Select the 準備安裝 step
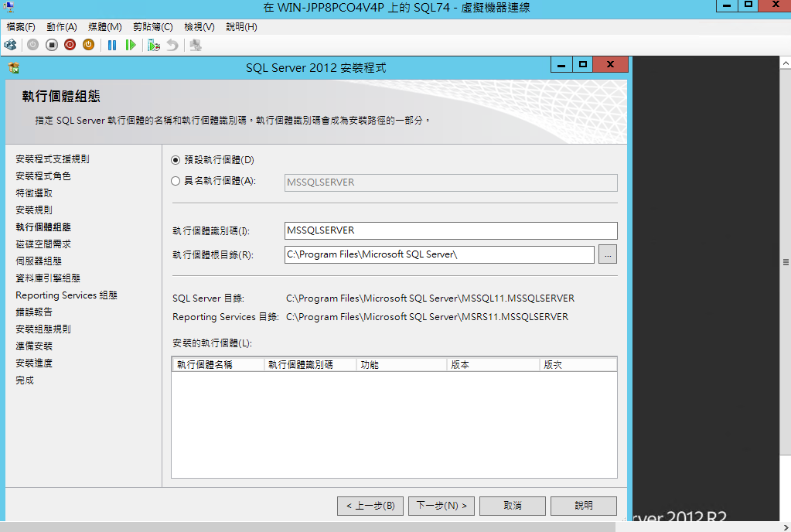 pyautogui.click(x=34, y=346)
